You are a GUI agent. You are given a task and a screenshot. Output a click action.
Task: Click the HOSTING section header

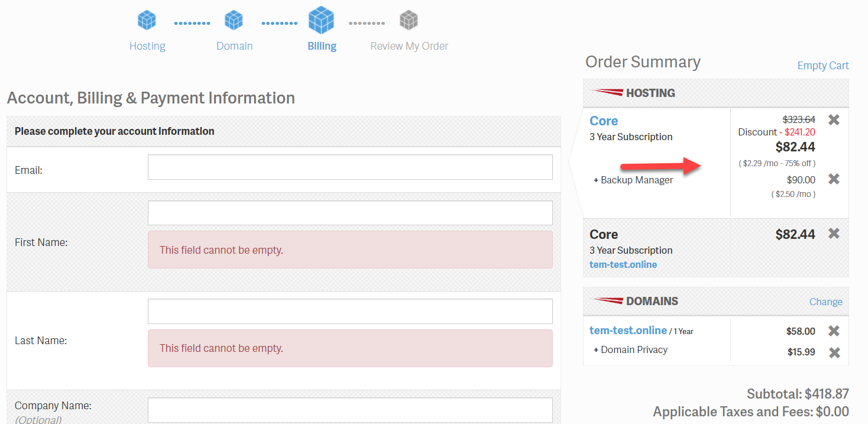(x=716, y=93)
